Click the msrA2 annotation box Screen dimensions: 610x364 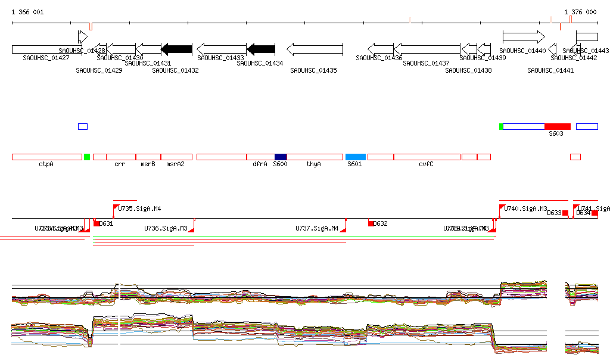pos(176,157)
